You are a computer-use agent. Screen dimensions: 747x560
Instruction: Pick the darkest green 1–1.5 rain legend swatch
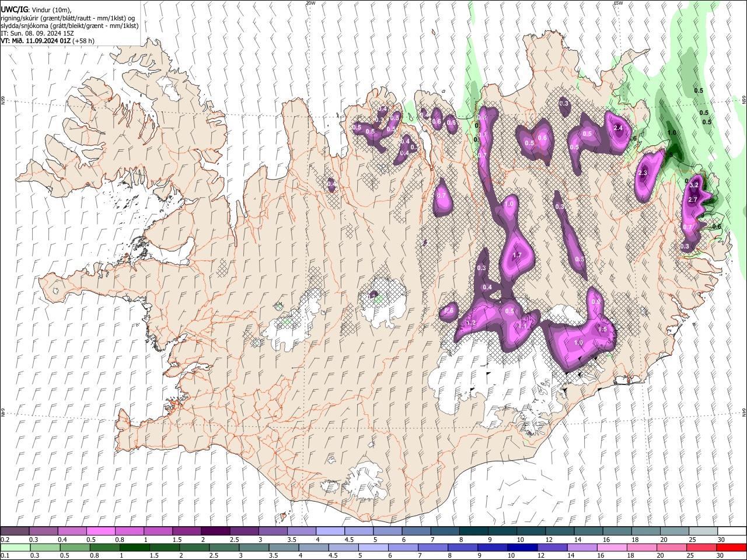pos(134,548)
